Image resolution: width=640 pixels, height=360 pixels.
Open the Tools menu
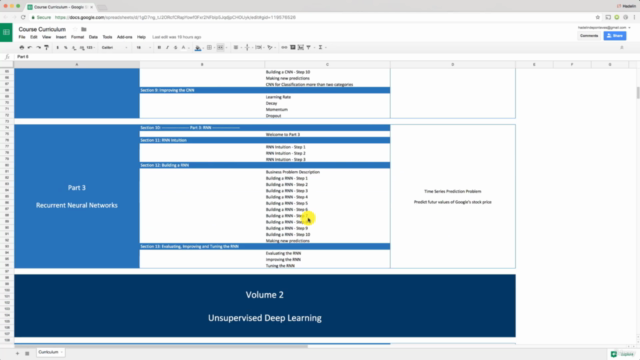(x=107, y=37)
